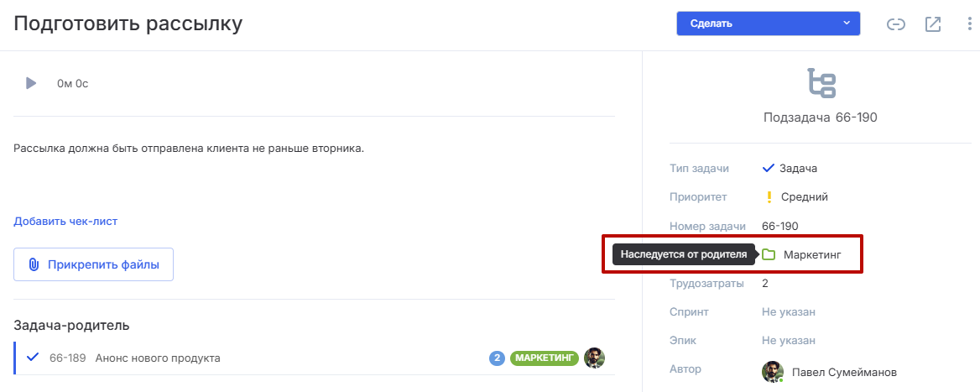The width and height of the screenshot is (980, 392).
Task: Click Добавить чек-лист link
Action: click(65, 221)
